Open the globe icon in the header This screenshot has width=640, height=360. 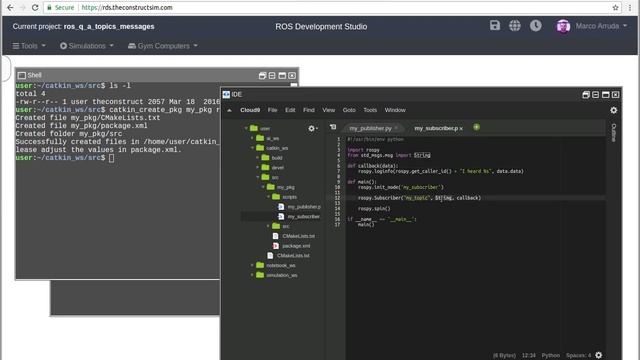pyautogui.click(x=515, y=25)
